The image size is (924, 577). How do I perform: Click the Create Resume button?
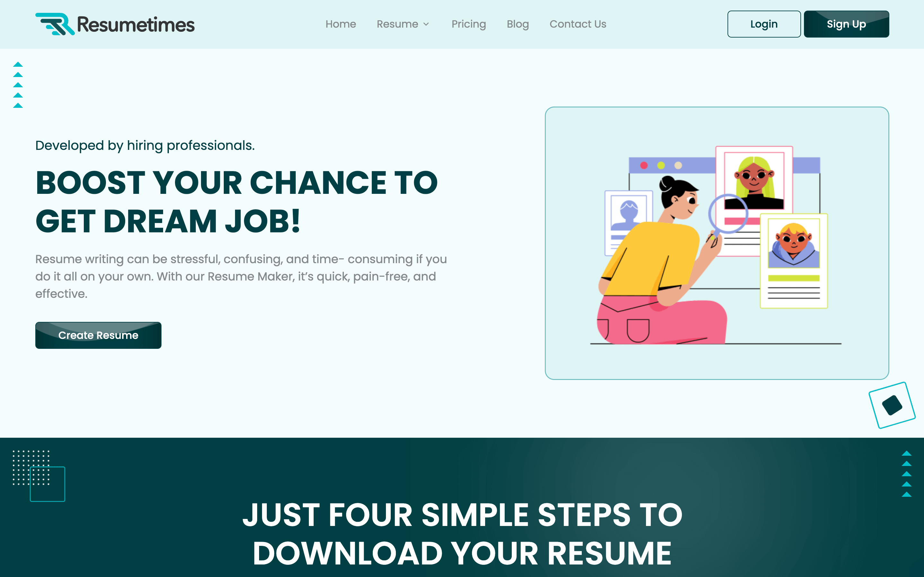click(98, 335)
